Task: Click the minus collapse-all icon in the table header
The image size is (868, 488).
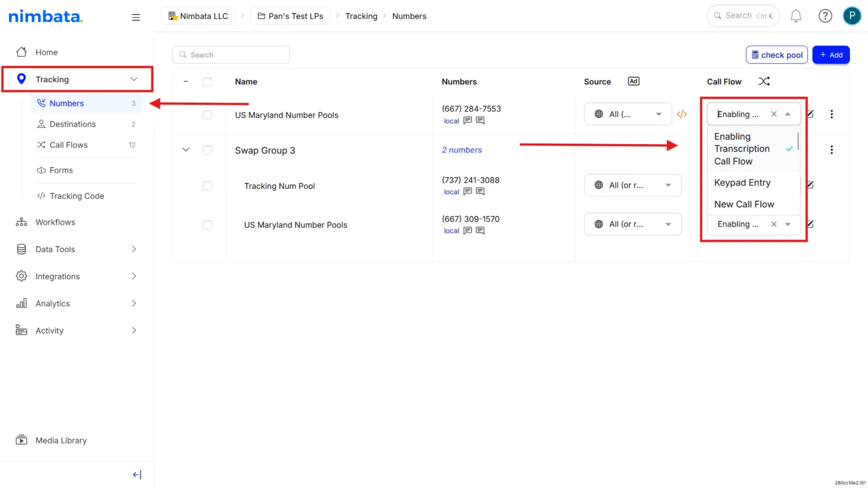Action: pyautogui.click(x=186, y=81)
